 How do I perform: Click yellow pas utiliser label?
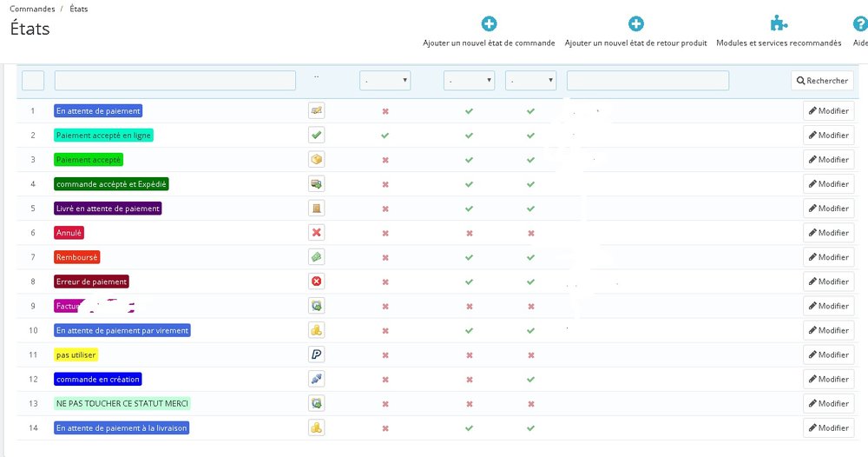(x=76, y=354)
